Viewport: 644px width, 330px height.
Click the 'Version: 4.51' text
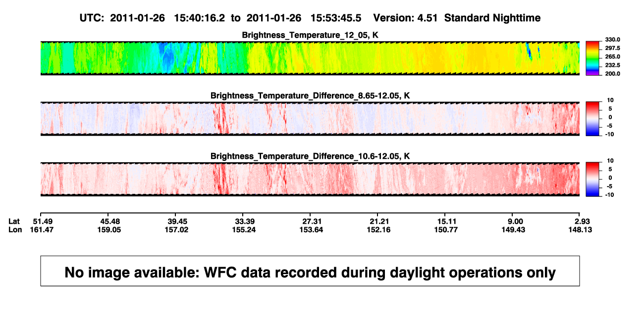tap(406, 18)
